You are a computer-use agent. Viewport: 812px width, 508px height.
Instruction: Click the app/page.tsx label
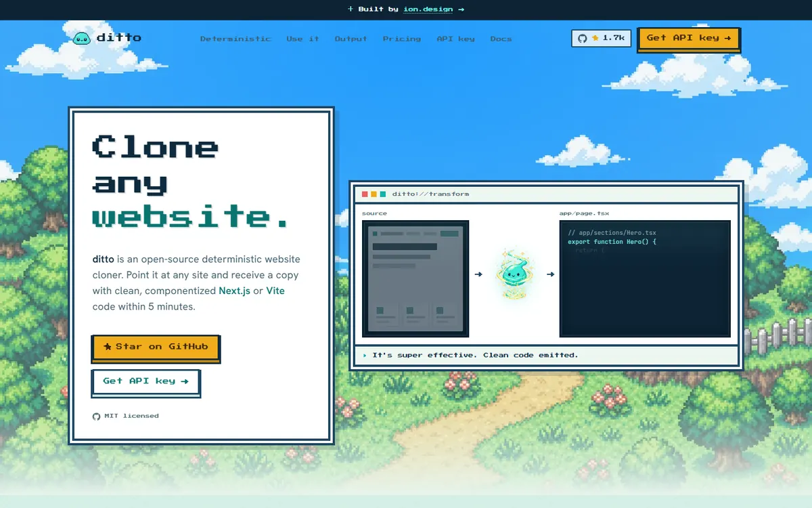585,213
